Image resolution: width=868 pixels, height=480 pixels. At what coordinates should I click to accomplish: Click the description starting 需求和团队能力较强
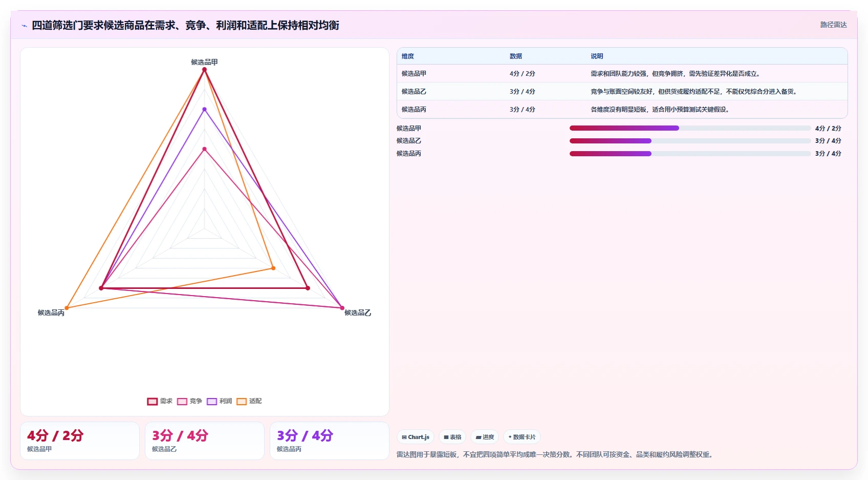point(676,74)
